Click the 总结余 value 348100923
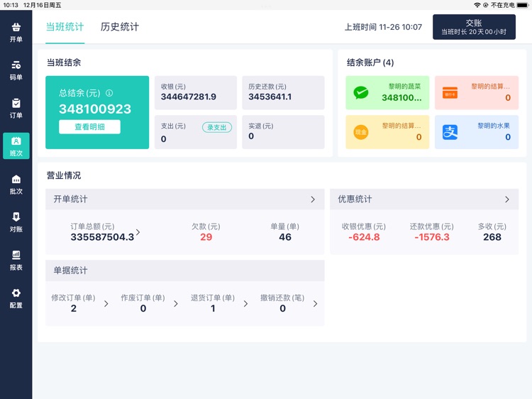Viewport: 532px width, 399px height. 95,109
